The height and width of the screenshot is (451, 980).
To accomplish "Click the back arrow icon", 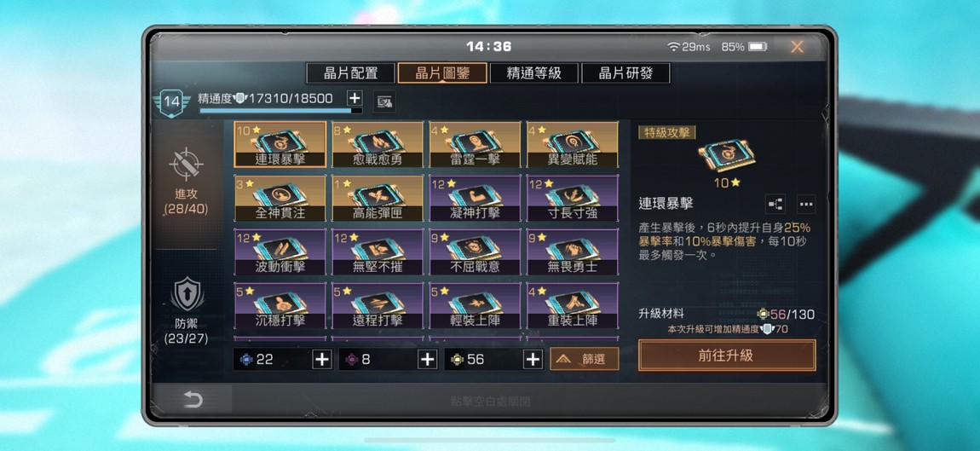I will point(193,401).
